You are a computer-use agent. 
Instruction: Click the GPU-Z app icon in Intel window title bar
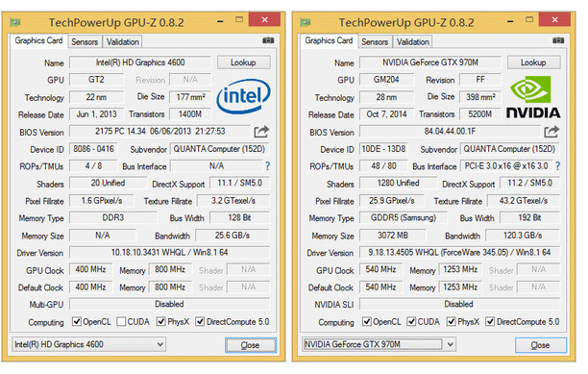[15, 22]
